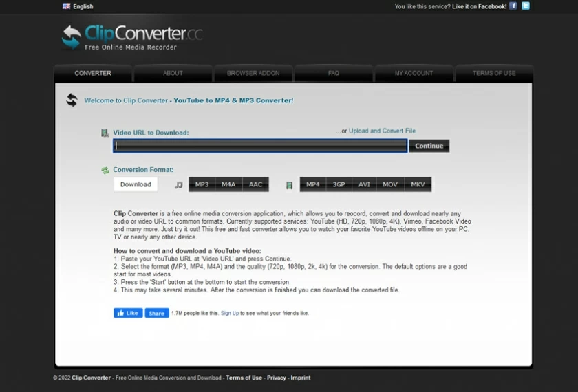
Task: Click the film strip video formats icon
Action: tap(290, 184)
